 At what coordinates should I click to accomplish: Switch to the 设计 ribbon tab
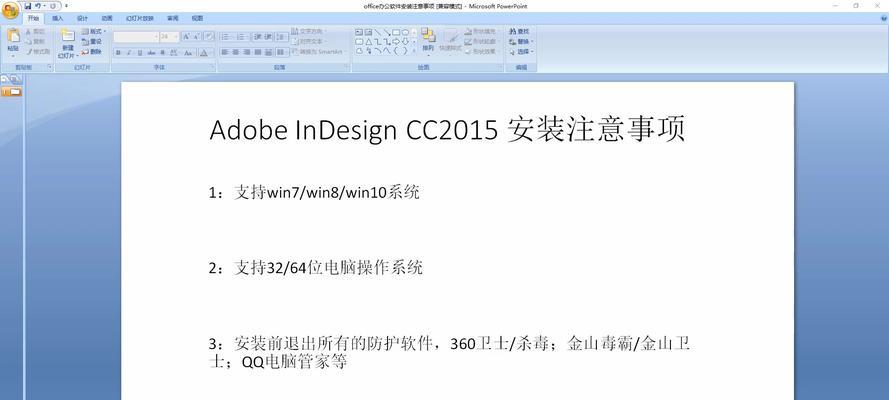[x=82, y=18]
